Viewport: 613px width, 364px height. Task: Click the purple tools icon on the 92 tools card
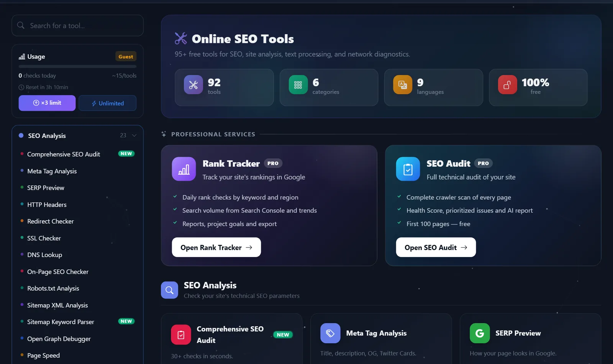coord(193,85)
